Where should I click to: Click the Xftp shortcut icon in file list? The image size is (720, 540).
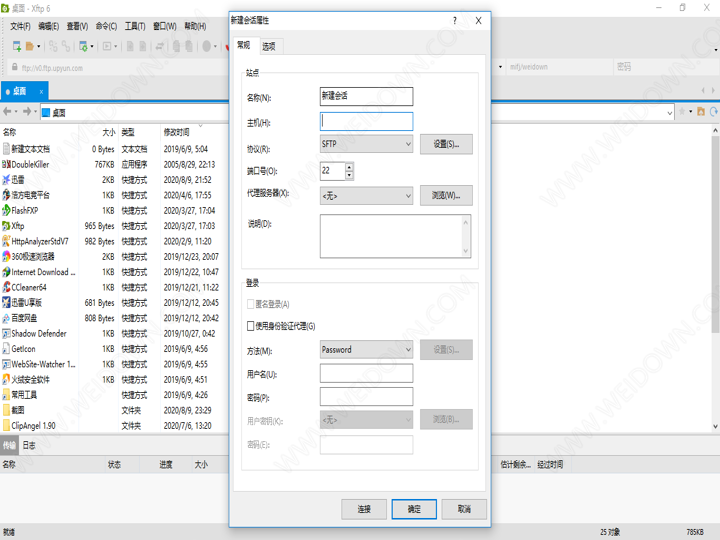(x=6, y=226)
